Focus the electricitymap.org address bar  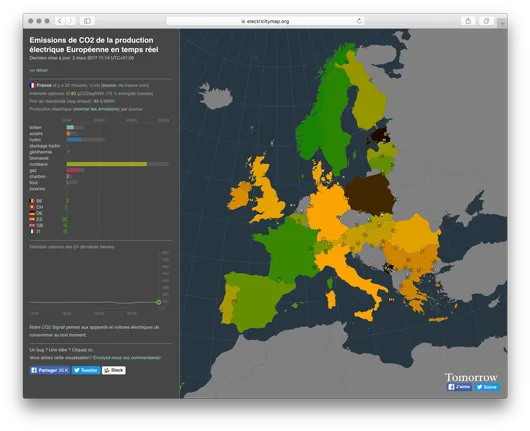[x=265, y=21]
